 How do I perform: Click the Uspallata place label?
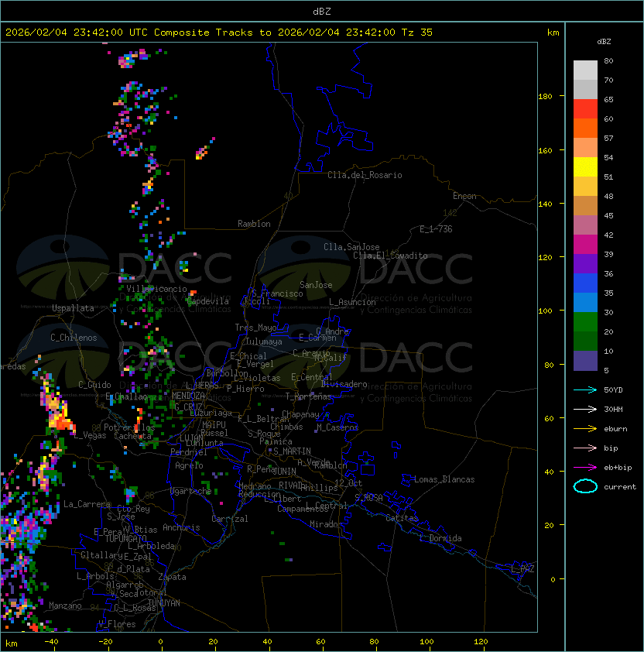[74, 308]
